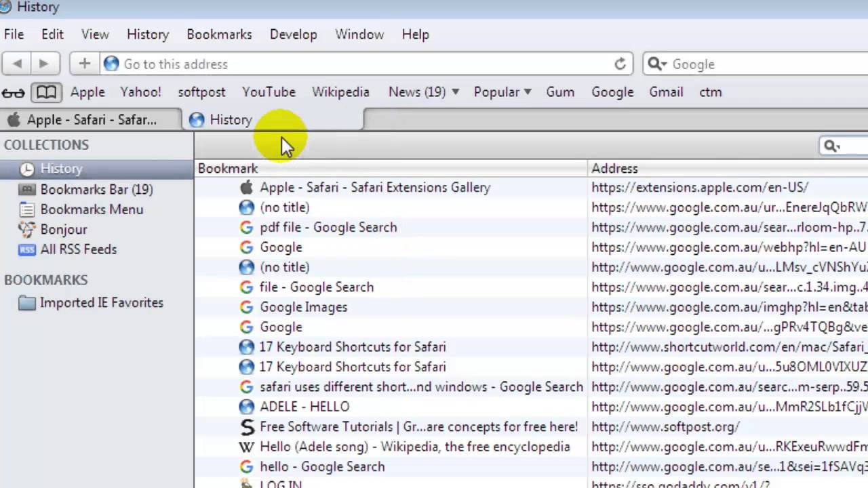Open the File menu
Image resolution: width=868 pixels, height=488 pixels.
click(x=14, y=34)
